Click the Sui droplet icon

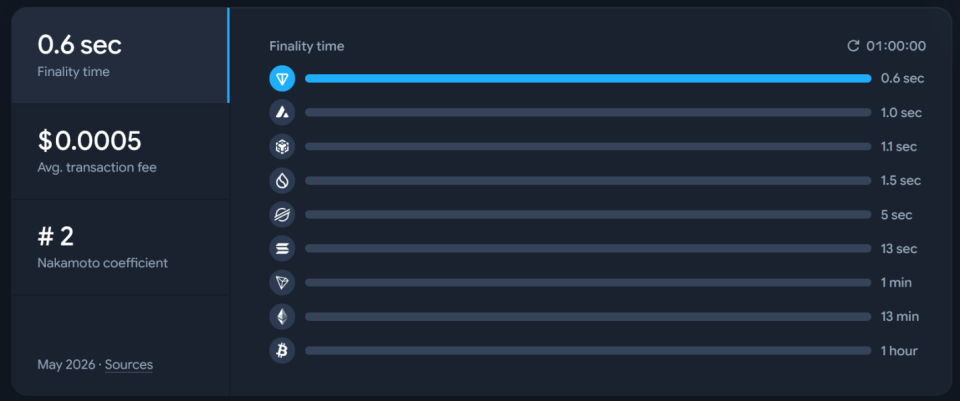click(282, 181)
